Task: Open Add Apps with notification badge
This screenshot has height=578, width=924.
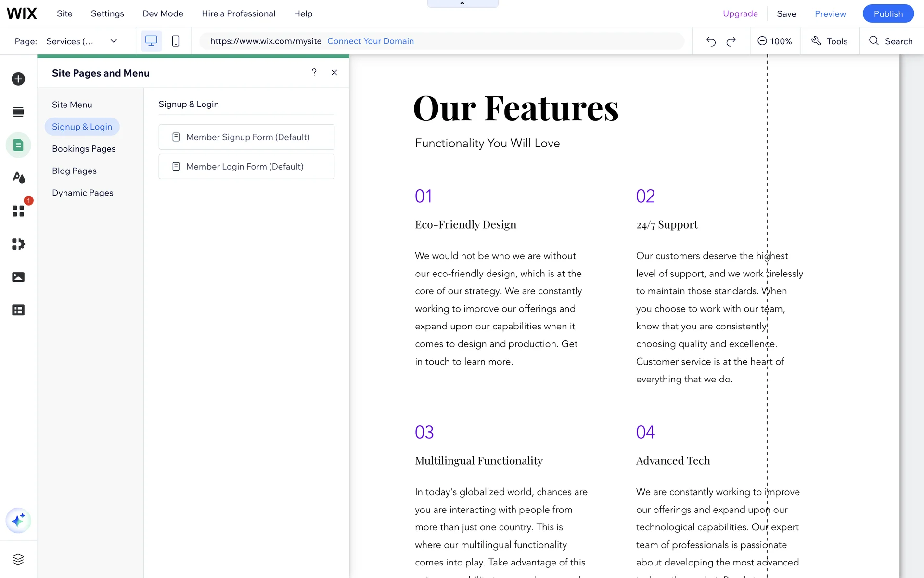Action: coord(18,211)
